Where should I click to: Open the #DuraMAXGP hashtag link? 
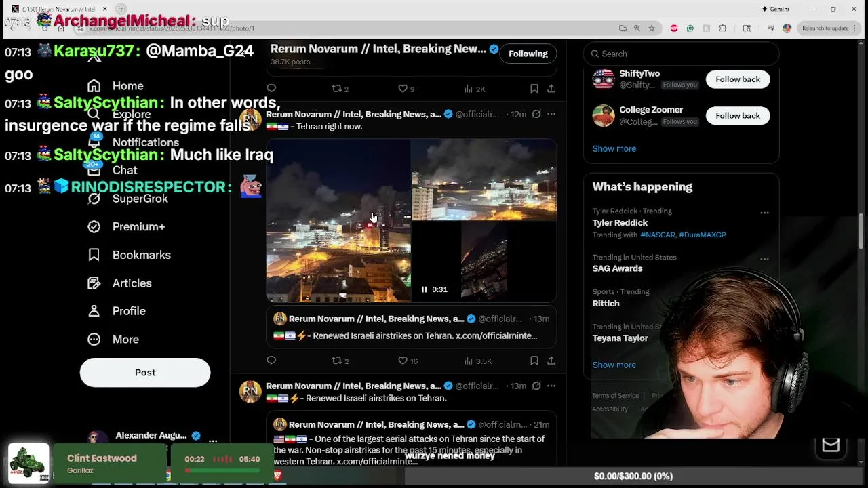[x=703, y=235]
